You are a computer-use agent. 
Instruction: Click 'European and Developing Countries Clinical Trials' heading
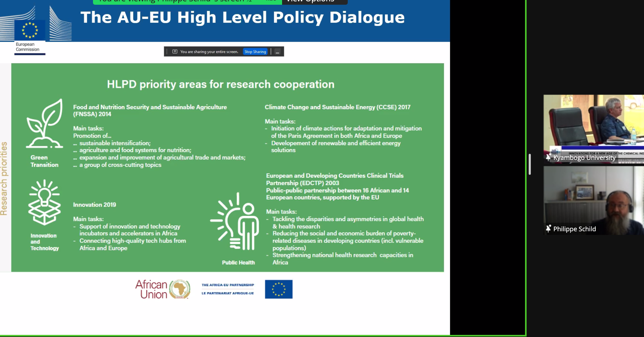(x=335, y=179)
